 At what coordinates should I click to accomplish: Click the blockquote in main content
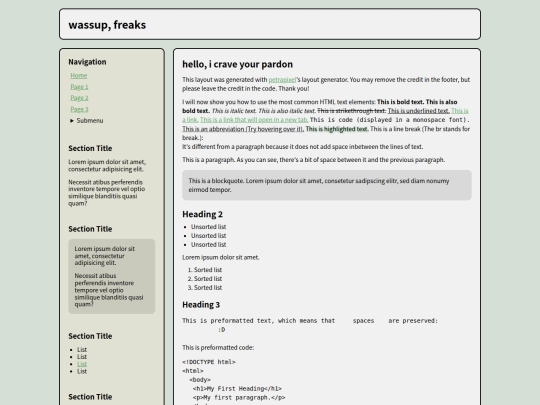327,185
